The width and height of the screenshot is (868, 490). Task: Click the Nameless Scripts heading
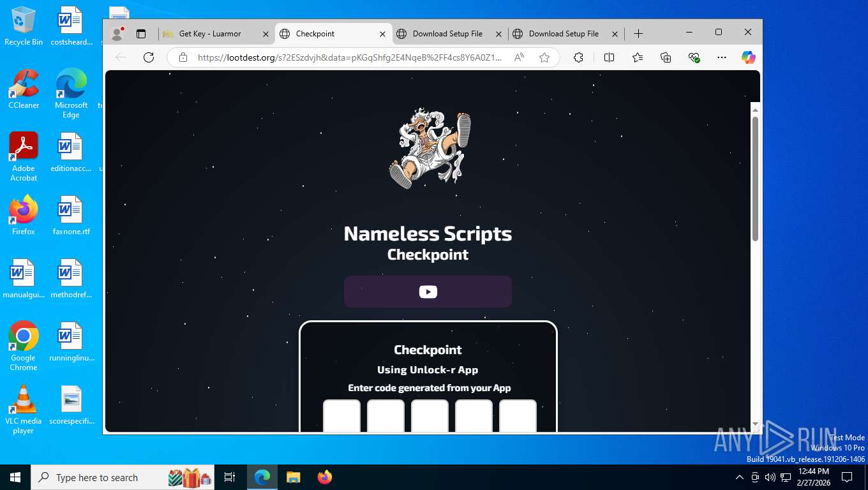(428, 234)
